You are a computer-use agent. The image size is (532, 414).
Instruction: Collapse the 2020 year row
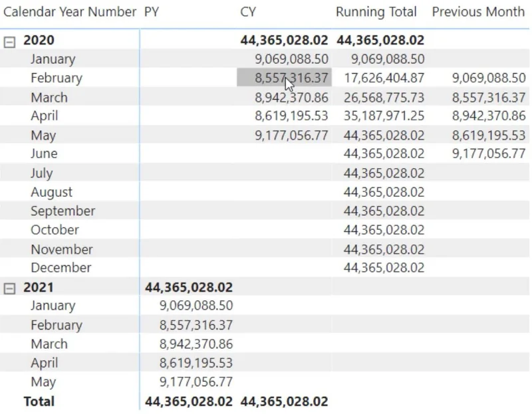tap(9, 42)
